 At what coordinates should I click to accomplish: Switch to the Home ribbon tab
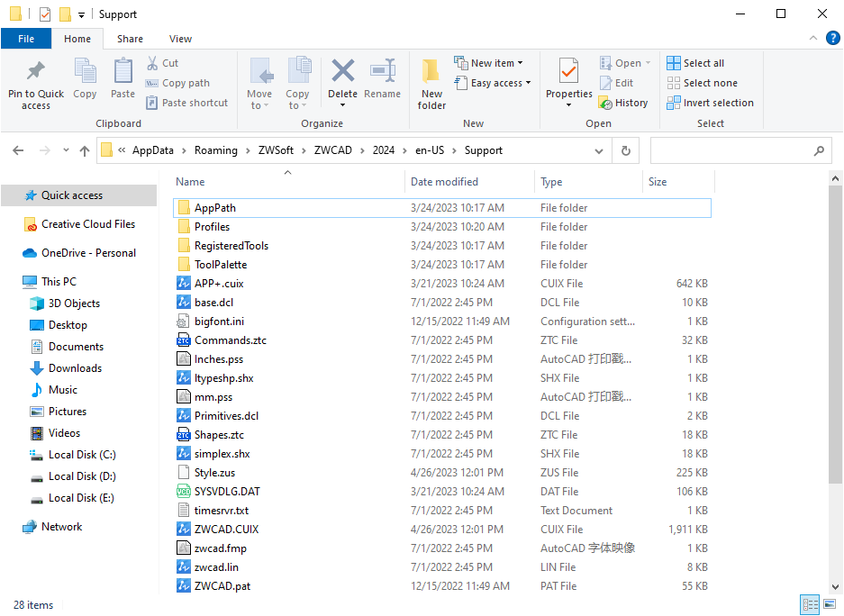77,39
